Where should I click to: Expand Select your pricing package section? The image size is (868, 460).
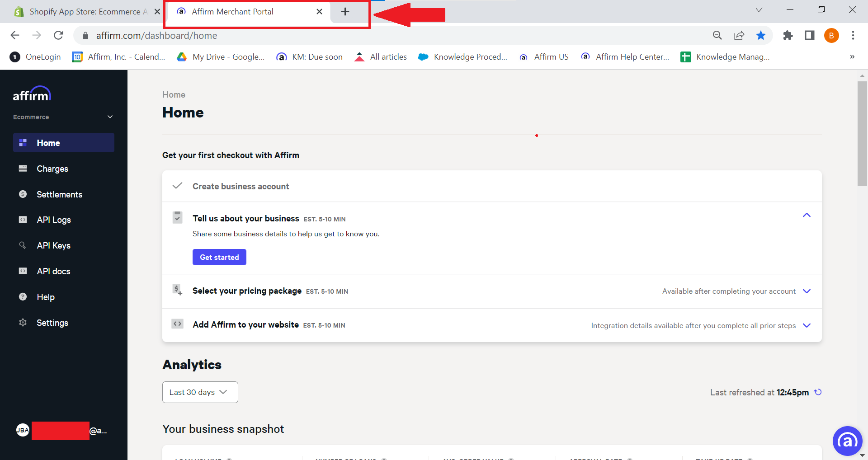coord(807,291)
